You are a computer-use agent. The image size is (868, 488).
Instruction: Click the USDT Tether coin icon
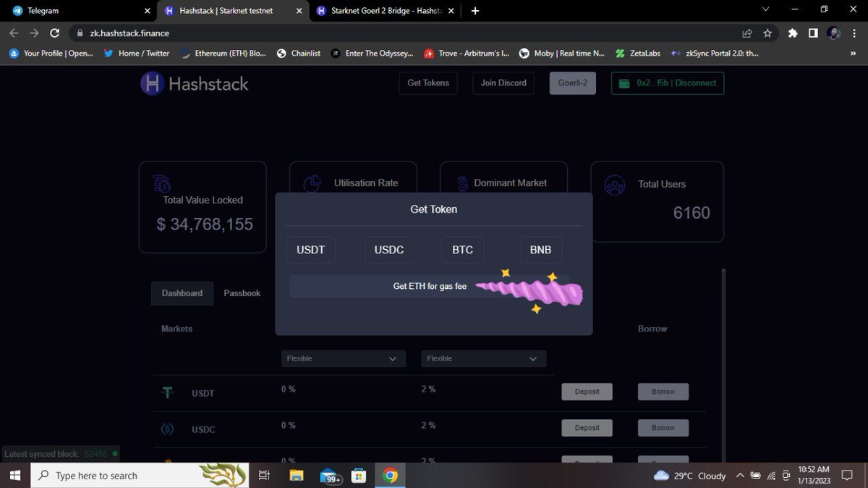tap(168, 392)
